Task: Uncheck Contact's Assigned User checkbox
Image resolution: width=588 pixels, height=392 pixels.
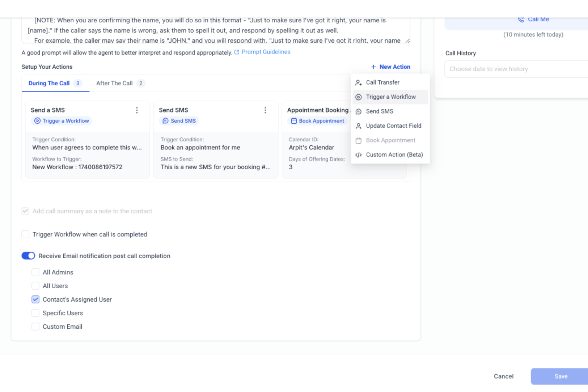Action: (35, 299)
